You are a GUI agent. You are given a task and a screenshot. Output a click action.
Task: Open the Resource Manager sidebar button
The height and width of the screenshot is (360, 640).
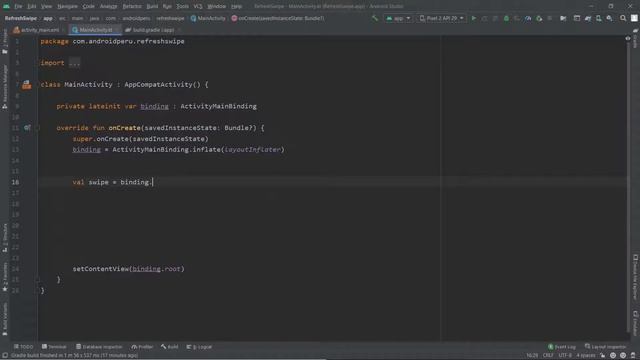click(4, 87)
